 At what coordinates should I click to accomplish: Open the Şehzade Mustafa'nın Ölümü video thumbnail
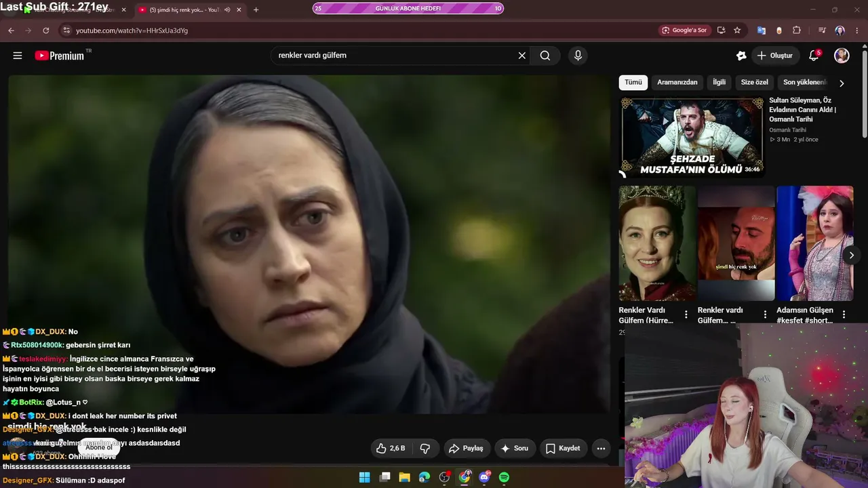click(x=692, y=138)
